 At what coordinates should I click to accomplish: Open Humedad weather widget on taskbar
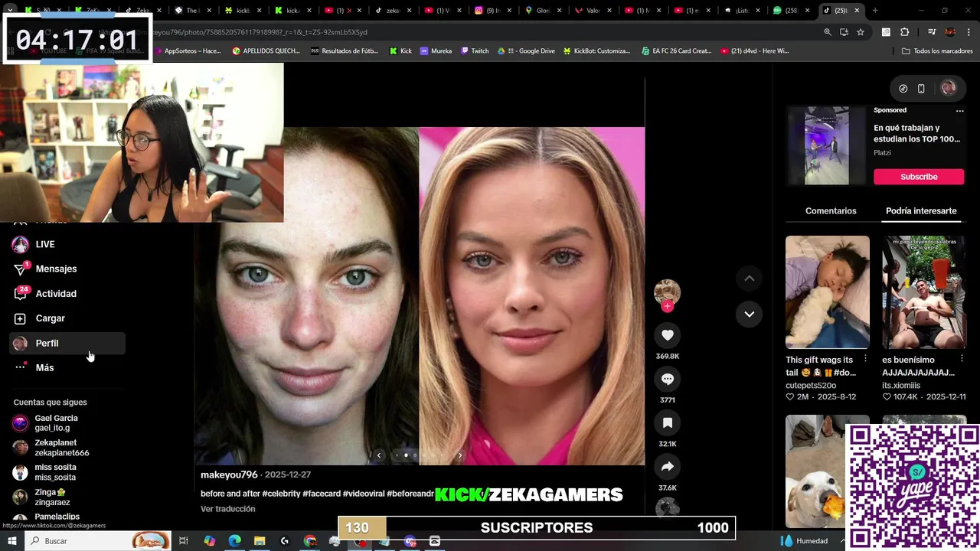coord(805,541)
